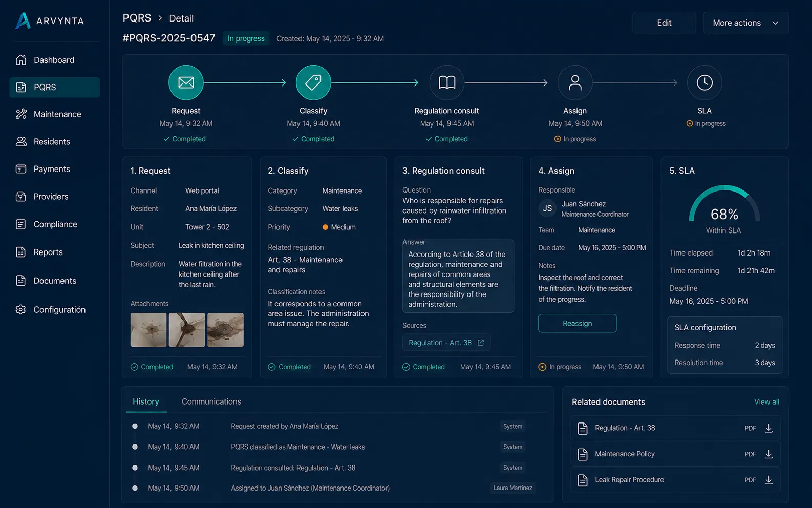Switch to the Communications tab
The image size is (812, 508).
pos(211,401)
